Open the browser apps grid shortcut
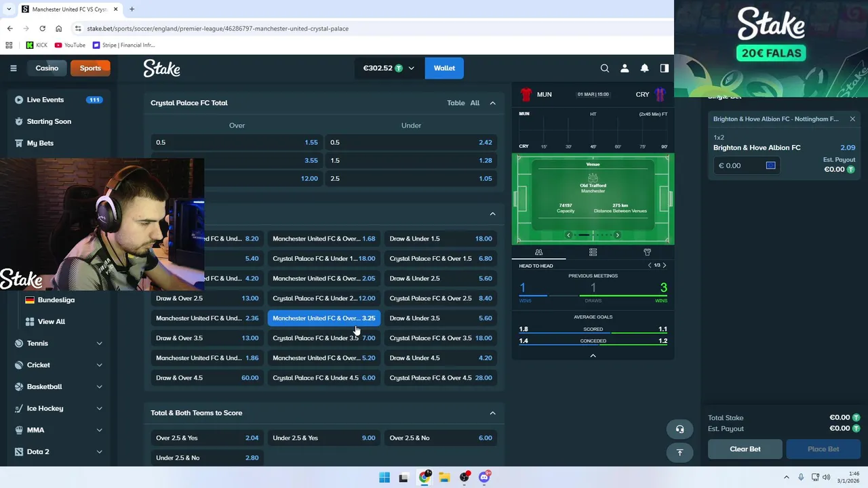This screenshot has height=488, width=868. click(9, 45)
